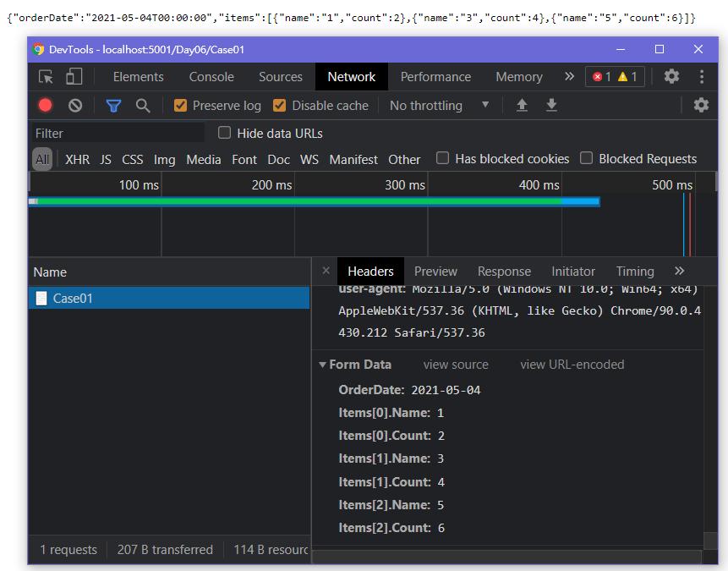The height and width of the screenshot is (571, 728).
Task: Click the Case01 document icon
Action: coord(41,299)
